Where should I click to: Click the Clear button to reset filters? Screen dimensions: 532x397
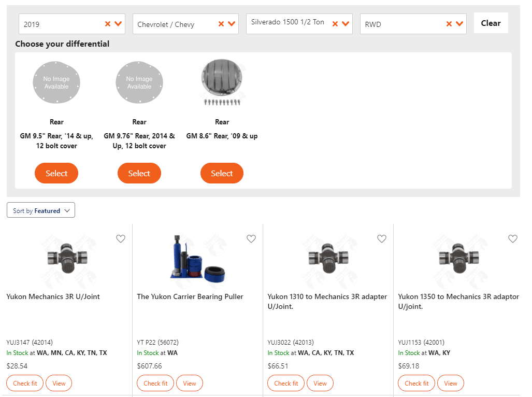(491, 23)
